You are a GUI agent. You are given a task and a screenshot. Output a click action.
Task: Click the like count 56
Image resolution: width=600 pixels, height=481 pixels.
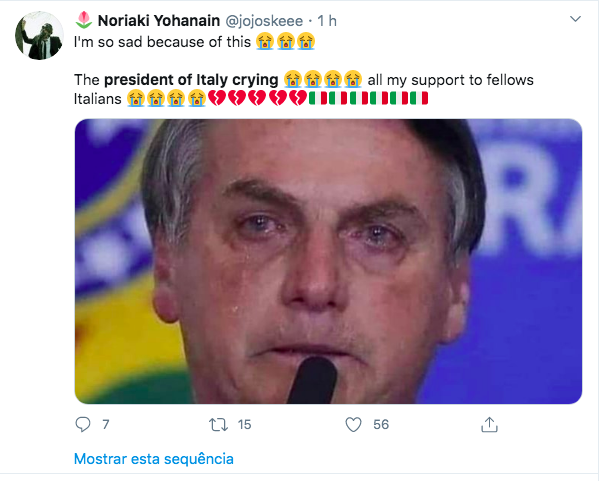(380, 425)
